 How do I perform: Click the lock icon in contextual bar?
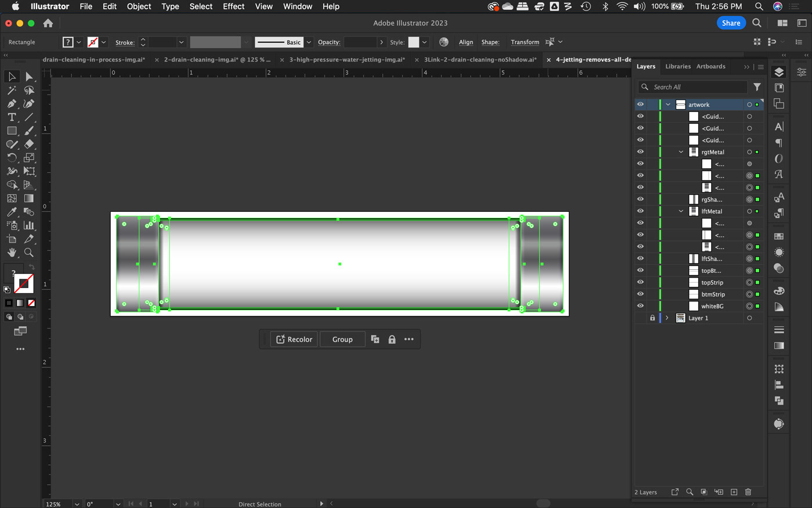(392, 340)
